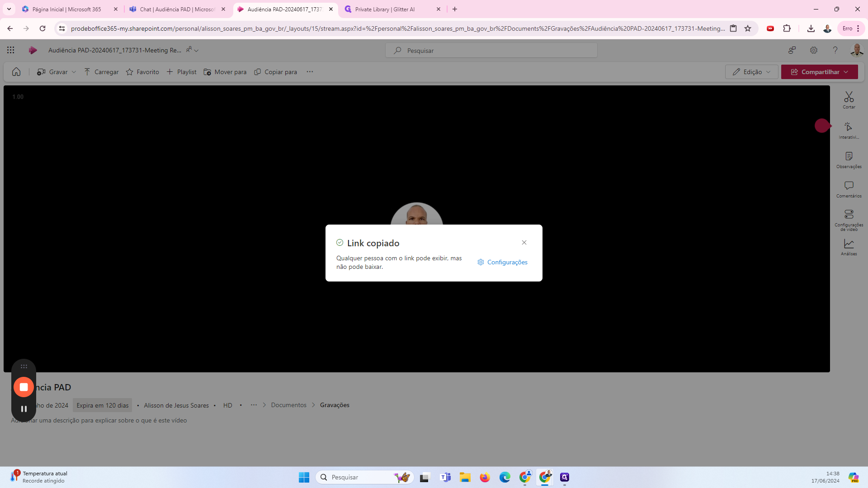Open the Interatividade panel icon
The height and width of the screenshot is (488, 868).
(x=849, y=130)
